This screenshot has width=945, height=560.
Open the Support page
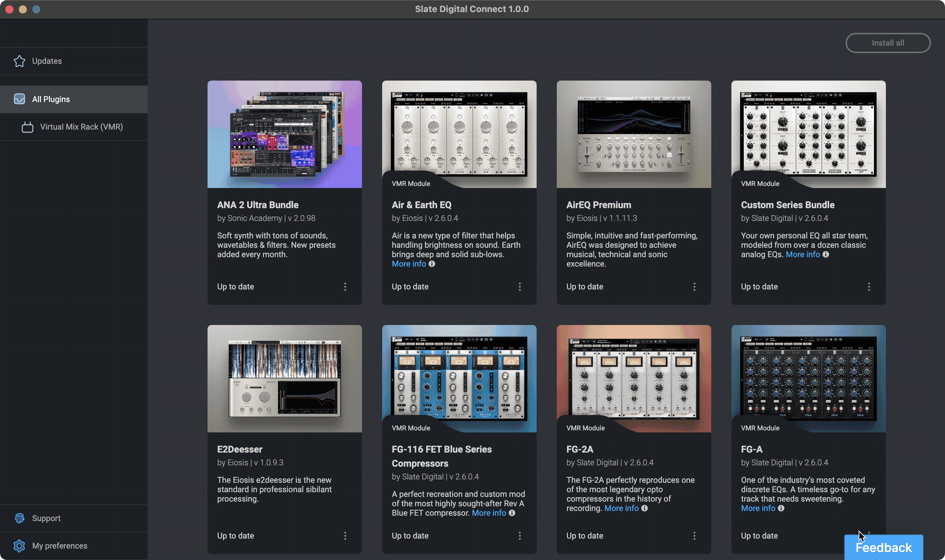point(74,518)
